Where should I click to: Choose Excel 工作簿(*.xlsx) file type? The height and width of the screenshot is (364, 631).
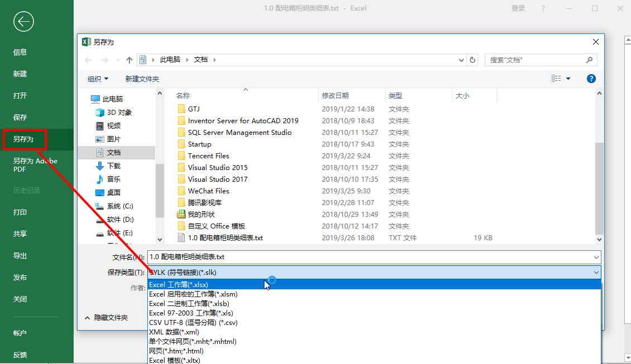[374, 285]
